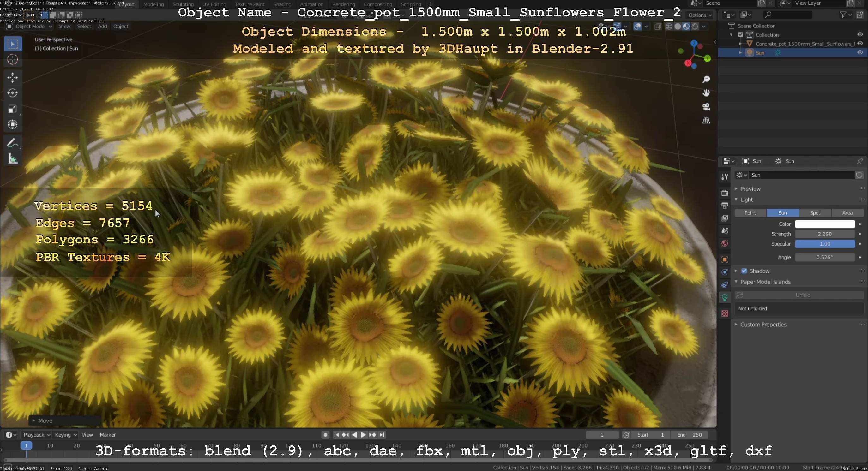Click the Unfold button
This screenshot has height=471, width=868.
(x=799, y=295)
